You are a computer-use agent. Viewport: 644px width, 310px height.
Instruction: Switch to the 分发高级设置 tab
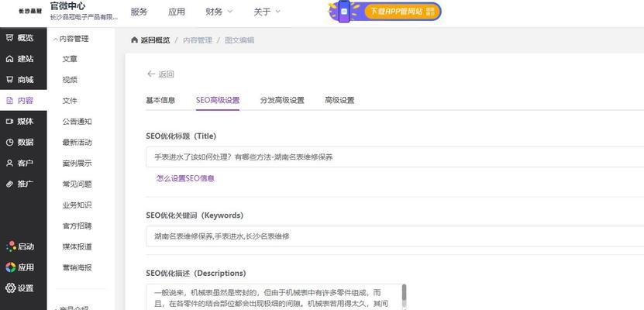(x=282, y=100)
